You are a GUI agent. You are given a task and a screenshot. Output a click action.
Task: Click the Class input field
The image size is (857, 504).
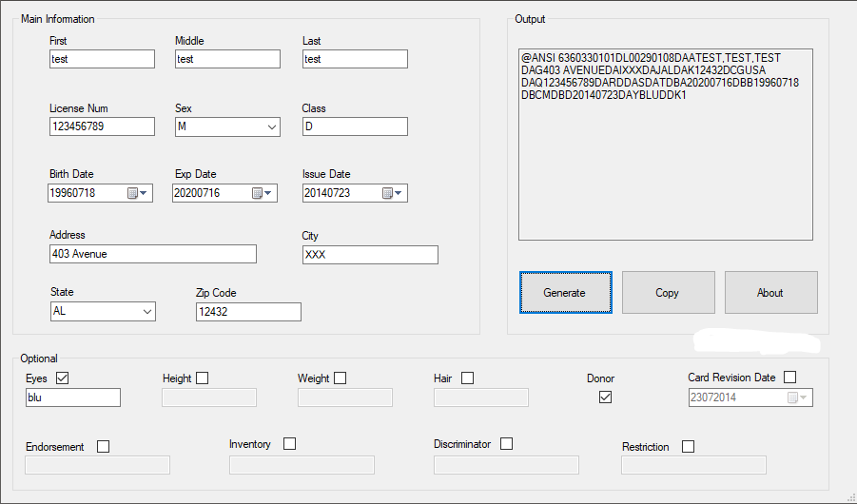(356, 126)
